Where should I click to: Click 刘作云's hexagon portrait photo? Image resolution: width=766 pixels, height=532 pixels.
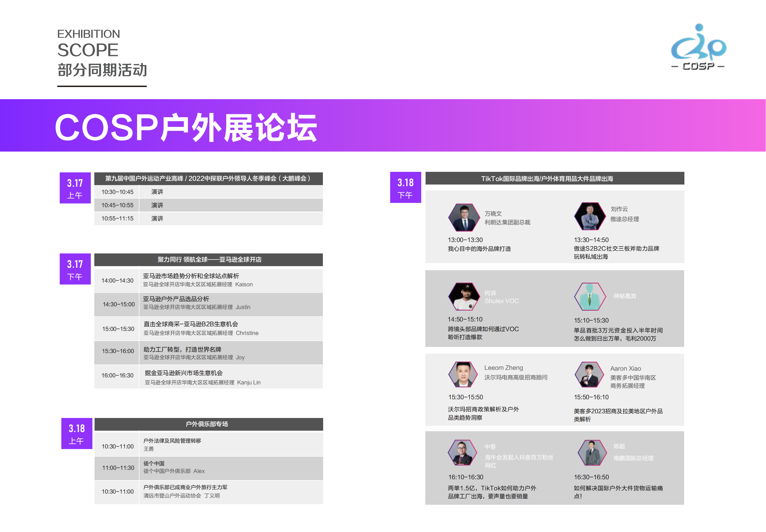pos(590,216)
